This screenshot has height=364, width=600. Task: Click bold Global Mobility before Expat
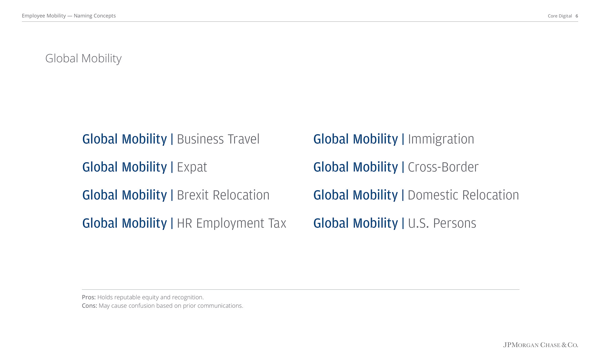point(125,167)
